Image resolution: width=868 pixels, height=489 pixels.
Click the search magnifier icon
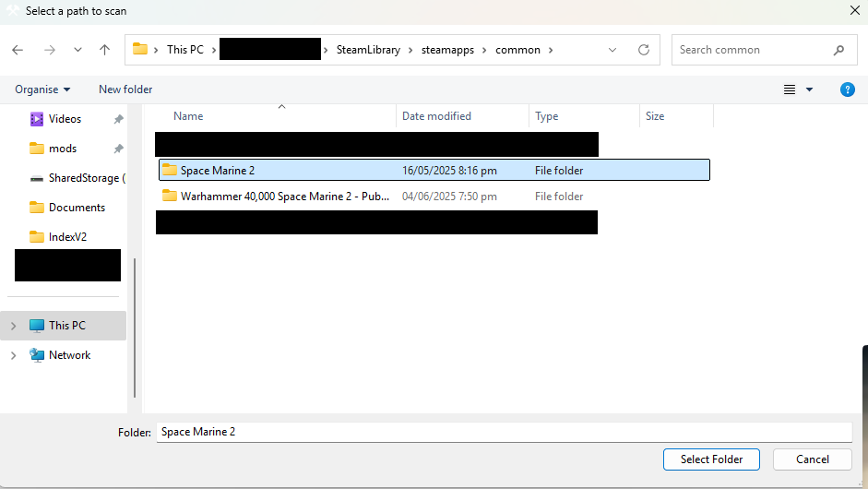point(838,50)
